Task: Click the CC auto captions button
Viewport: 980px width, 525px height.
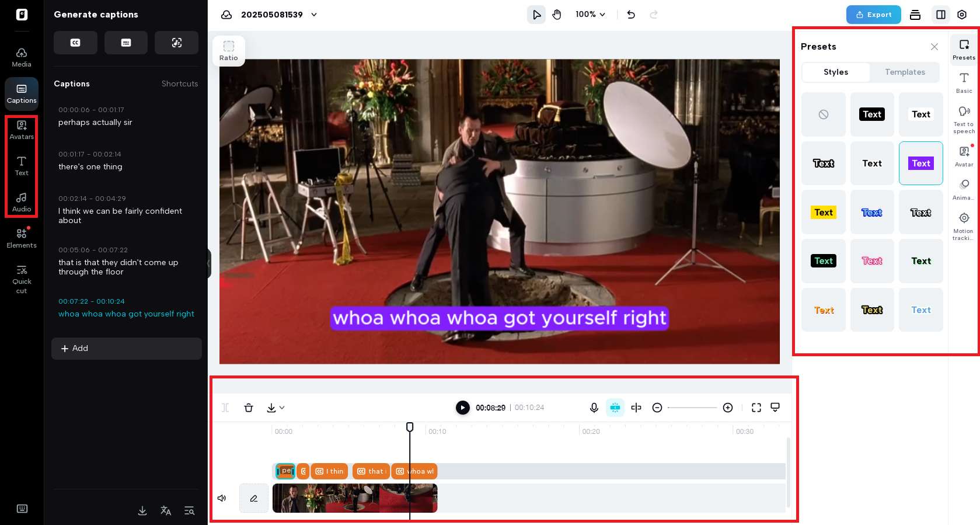Action: pyautogui.click(x=75, y=43)
